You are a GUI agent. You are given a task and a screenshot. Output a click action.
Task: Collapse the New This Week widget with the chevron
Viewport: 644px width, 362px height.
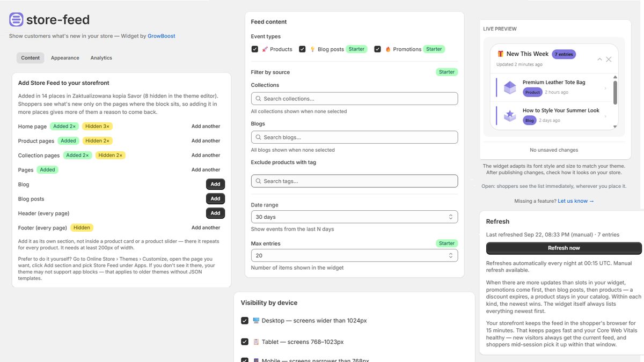pos(599,59)
